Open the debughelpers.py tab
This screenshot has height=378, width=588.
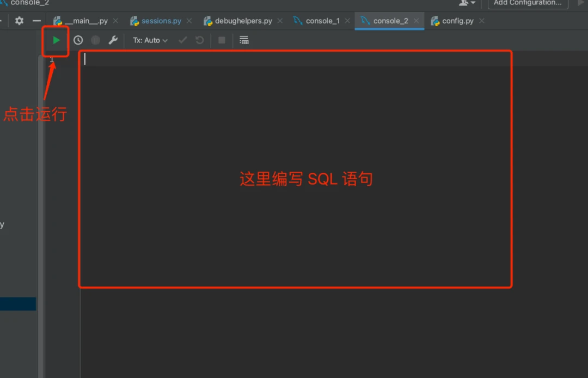pyautogui.click(x=243, y=21)
